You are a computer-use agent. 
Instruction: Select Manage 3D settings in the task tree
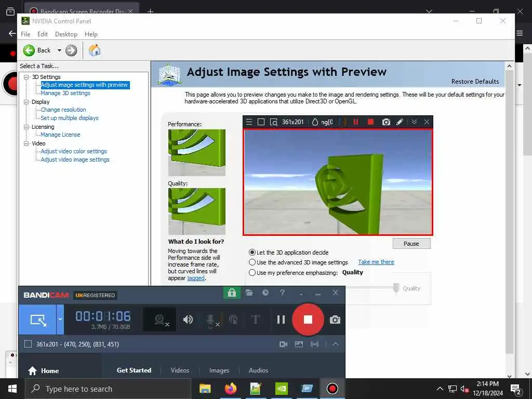[65, 93]
